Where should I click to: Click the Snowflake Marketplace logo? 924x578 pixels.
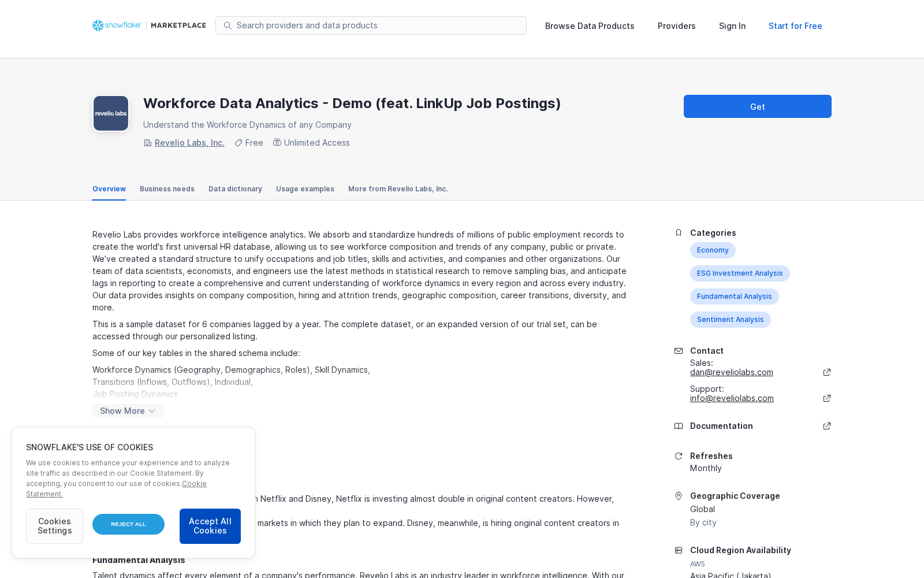[149, 25]
